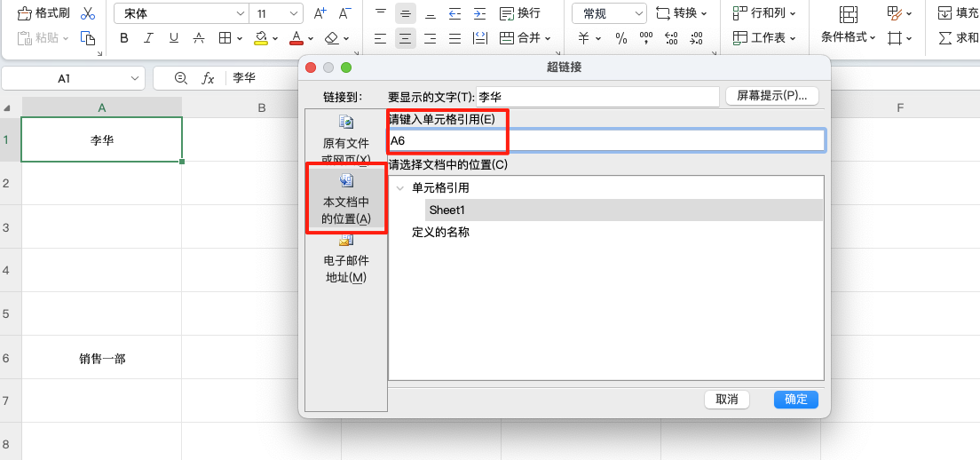Click the fx insert function icon
The width and height of the screenshot is (980, 460).
click(x=208, y=78)
